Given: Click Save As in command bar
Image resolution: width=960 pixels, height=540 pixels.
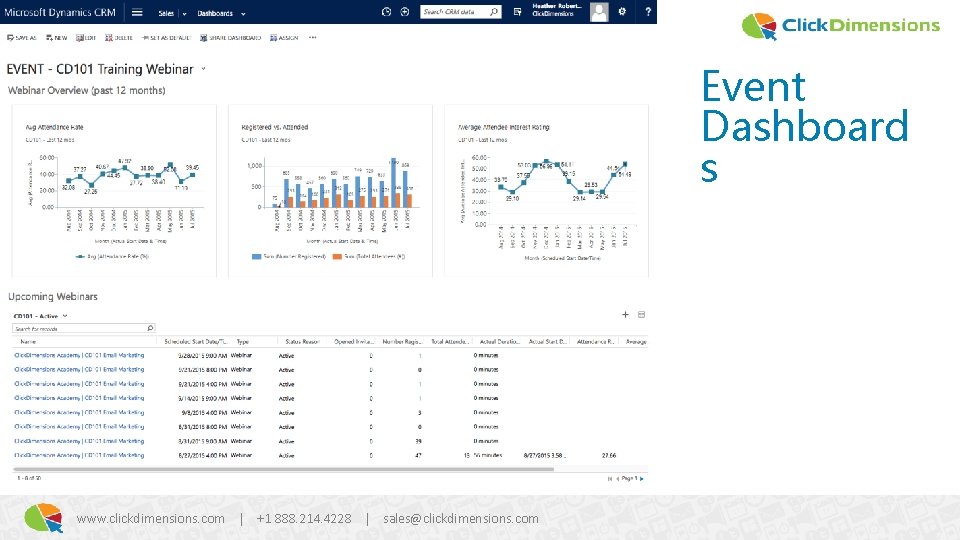Looking at the screenshot, I should coord(21,38).
